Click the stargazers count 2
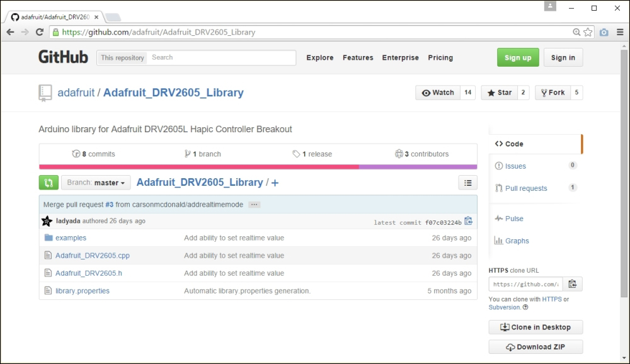Image resolution: width=630 pixels, height=364 pixels. click(x=523, y=93)
